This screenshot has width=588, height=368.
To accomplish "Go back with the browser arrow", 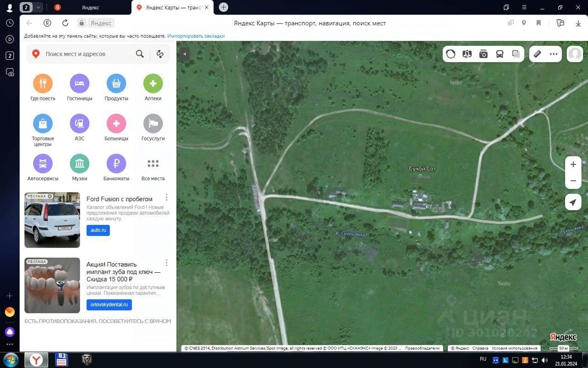I will [29, 23].
